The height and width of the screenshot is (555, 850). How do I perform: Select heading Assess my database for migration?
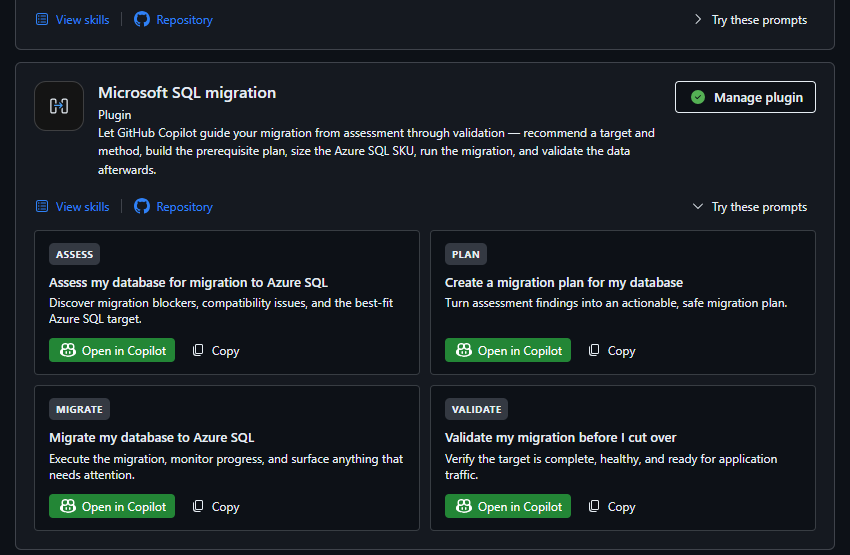[188, 282]
